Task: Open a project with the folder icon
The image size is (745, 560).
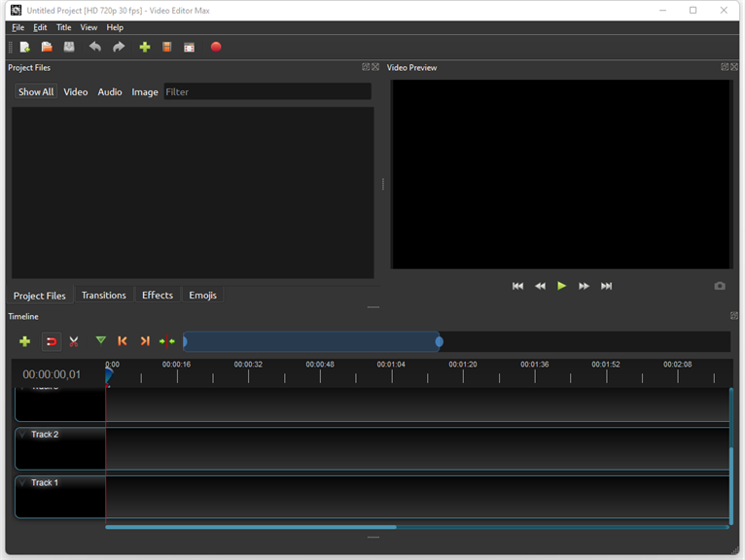Action: click(x=47, y=47)
